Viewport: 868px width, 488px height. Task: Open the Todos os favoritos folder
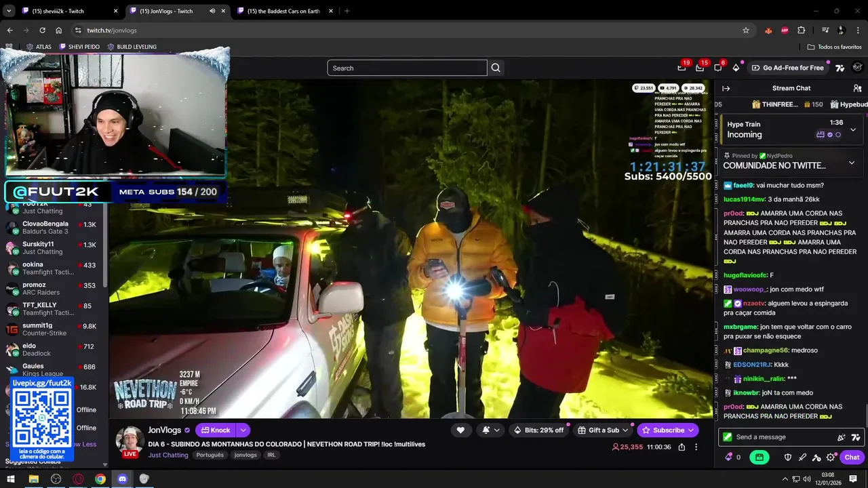coord(835,47)
